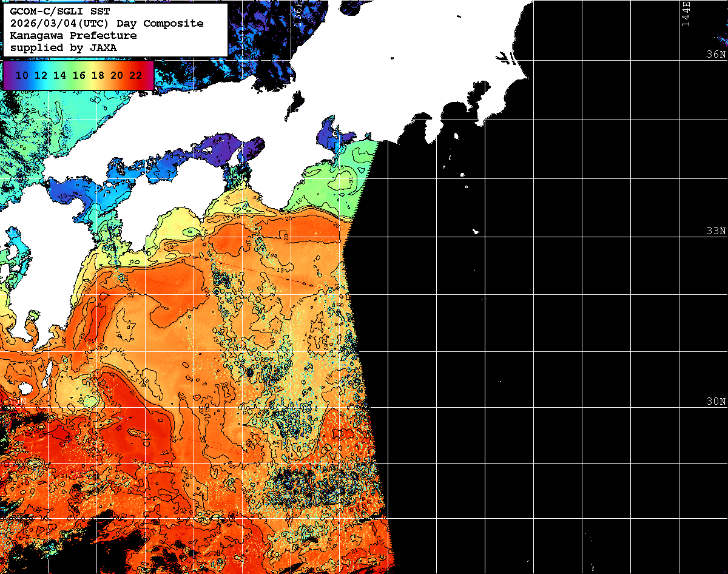
Task: Click the small white island near 33N line
Action: point(476,231)
